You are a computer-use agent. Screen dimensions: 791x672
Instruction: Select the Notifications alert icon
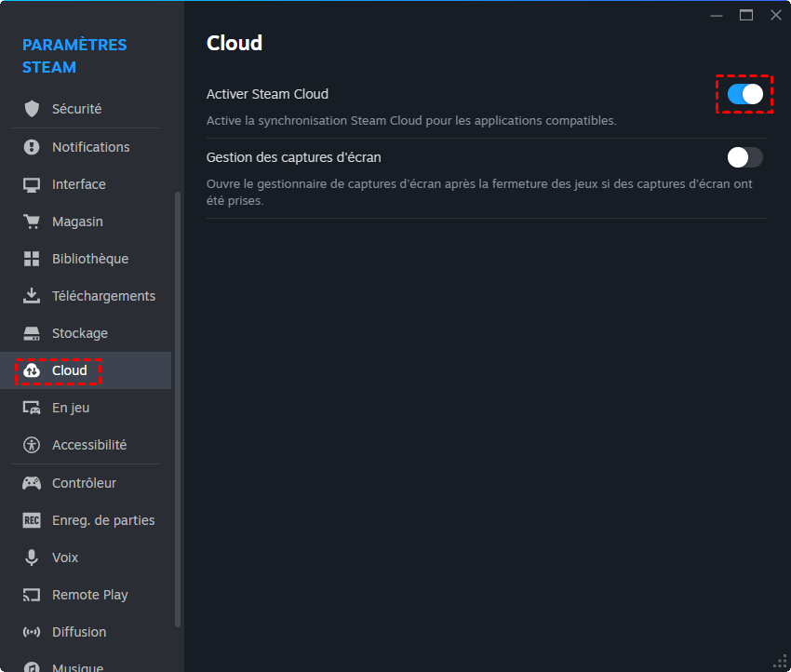coord(33,147)
